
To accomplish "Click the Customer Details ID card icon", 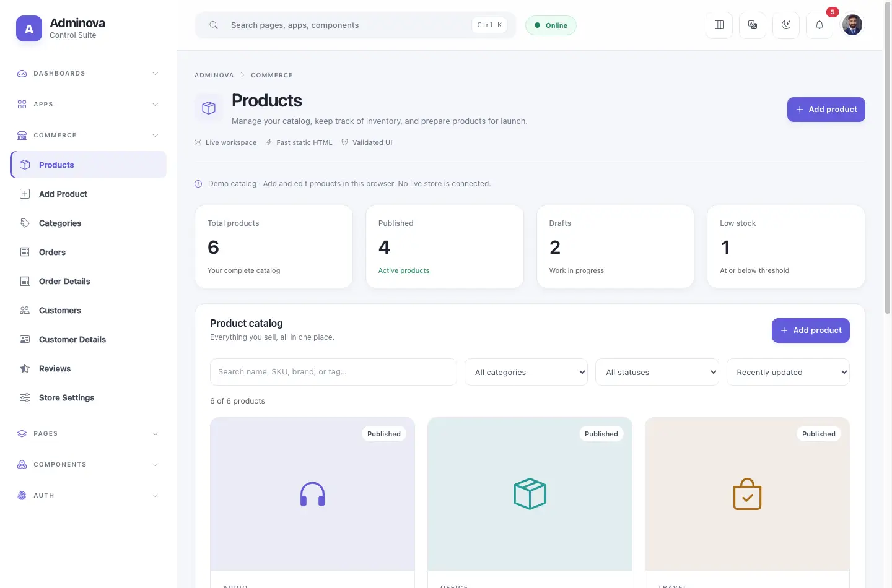I will click(25, 339).
